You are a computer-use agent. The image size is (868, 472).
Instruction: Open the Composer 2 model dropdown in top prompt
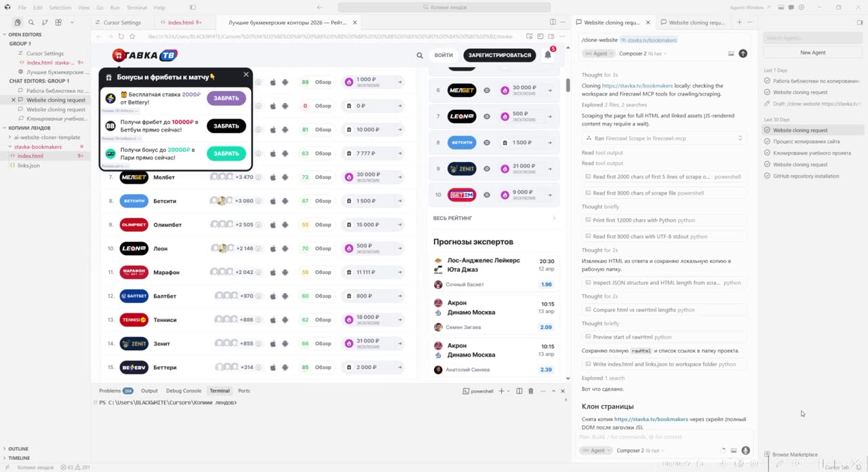[x=642, y=54]
